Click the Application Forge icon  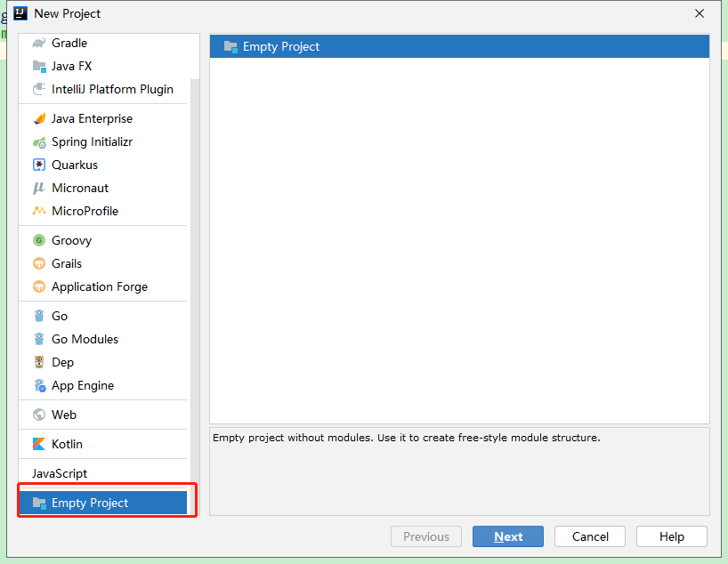39,286
